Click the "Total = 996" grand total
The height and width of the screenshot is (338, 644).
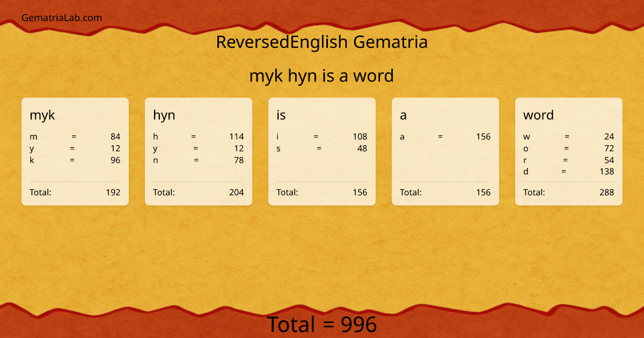pos(322,325)
